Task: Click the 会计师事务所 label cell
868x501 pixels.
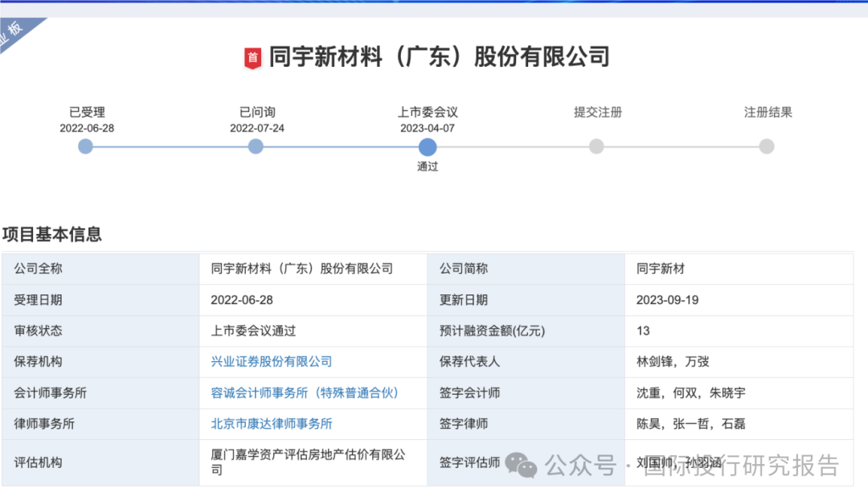Action: (x=100, y=393)
